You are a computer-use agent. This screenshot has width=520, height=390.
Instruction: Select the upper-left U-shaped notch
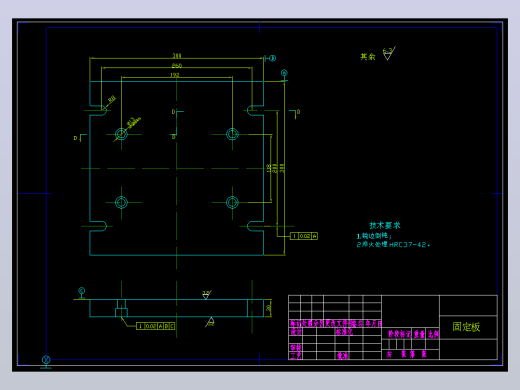pos(98,110)
